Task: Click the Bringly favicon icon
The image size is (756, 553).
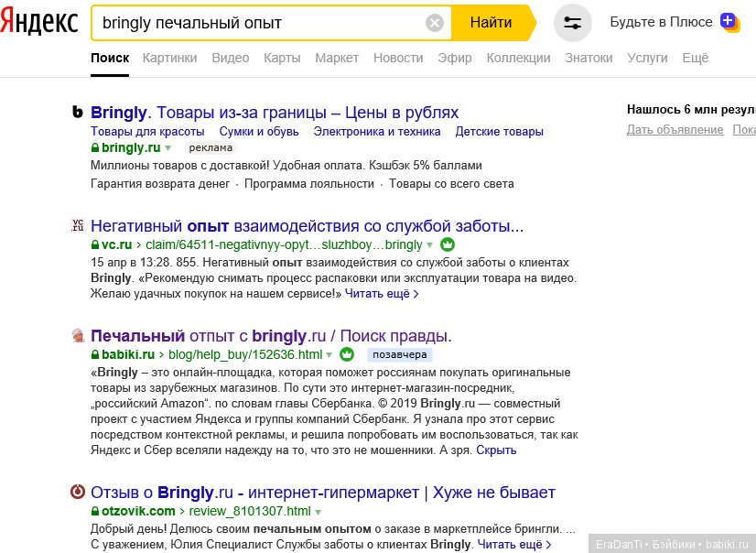Action: 78,113
